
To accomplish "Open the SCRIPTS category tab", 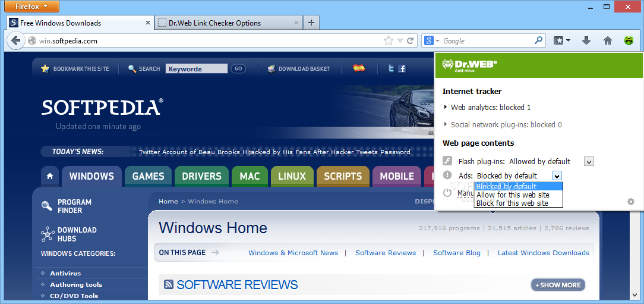I will [x=343, y=177].
